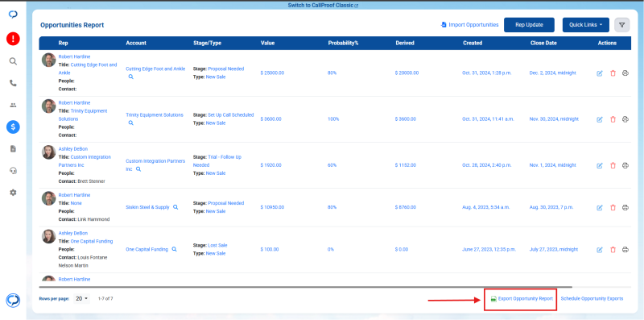The height and width of the screenshot is (320, 644).
Task: Open the contacts people icon in the sidebar
Action: [x=13, y=106]
